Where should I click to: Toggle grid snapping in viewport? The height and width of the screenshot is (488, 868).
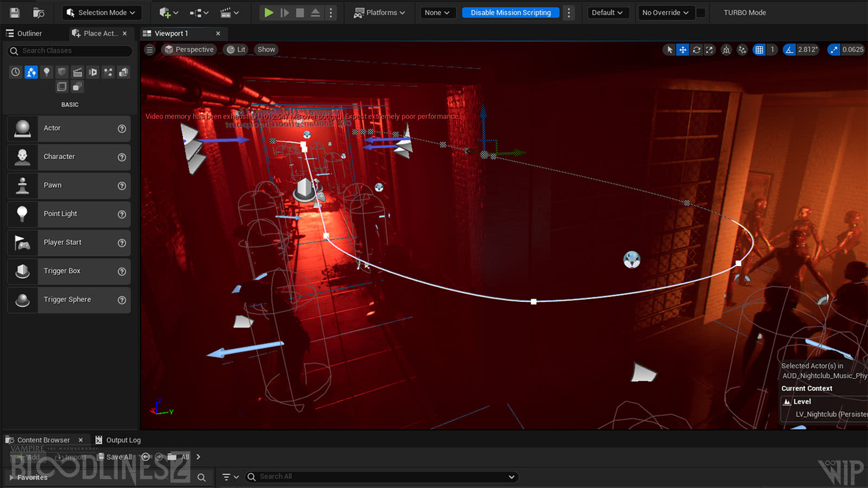(x=759, y=50)
